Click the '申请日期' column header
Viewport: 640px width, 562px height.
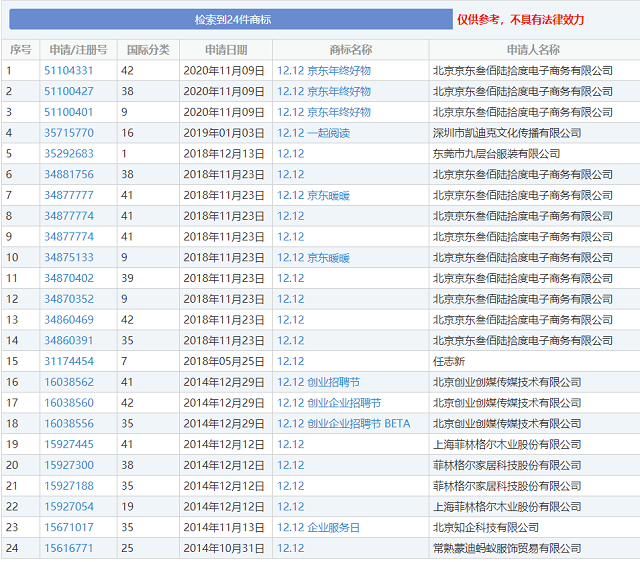click(x=226, y=50)
